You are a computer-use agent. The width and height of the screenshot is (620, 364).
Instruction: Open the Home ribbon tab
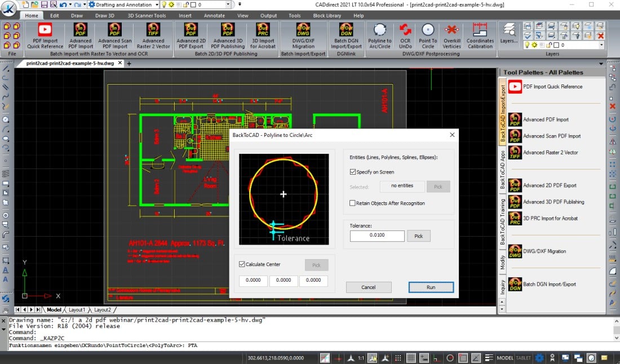(32, 15)
